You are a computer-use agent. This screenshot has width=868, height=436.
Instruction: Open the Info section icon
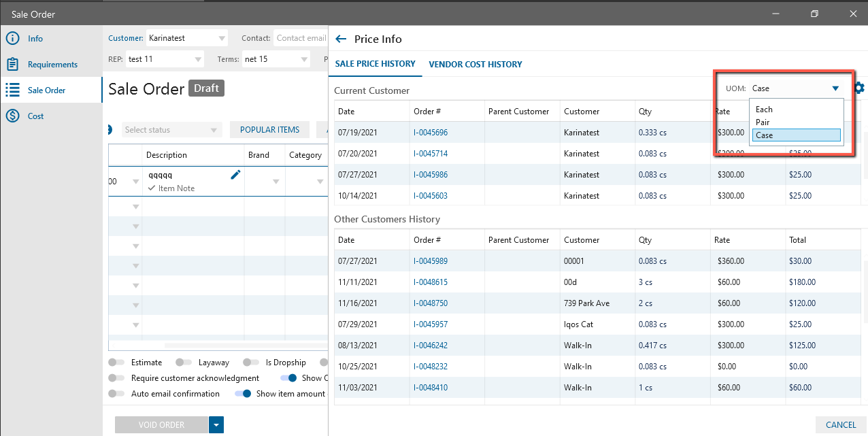pos(12,39)
